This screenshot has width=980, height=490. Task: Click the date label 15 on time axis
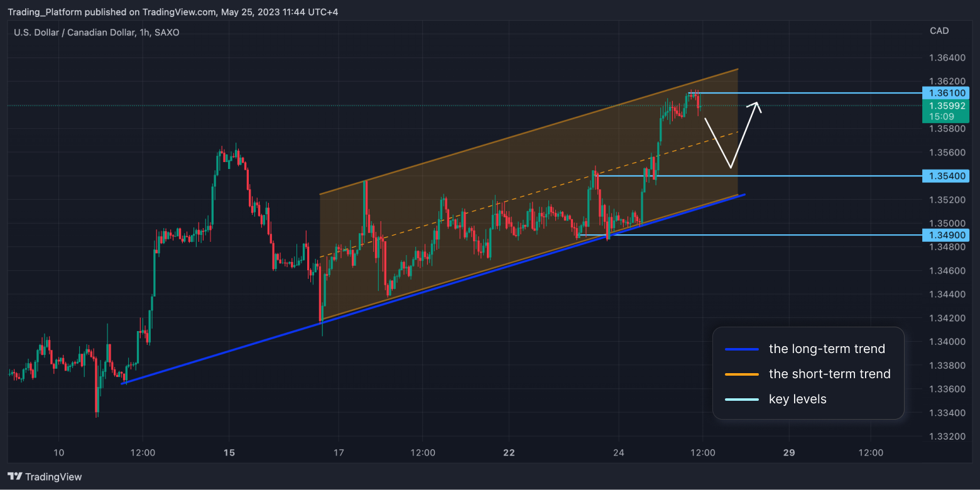229,452
